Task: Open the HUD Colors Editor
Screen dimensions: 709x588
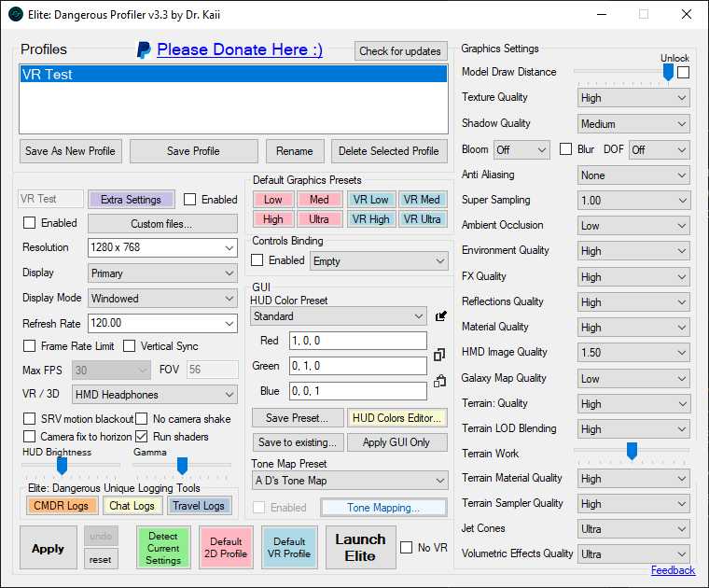Action: (x=396, y=418)
